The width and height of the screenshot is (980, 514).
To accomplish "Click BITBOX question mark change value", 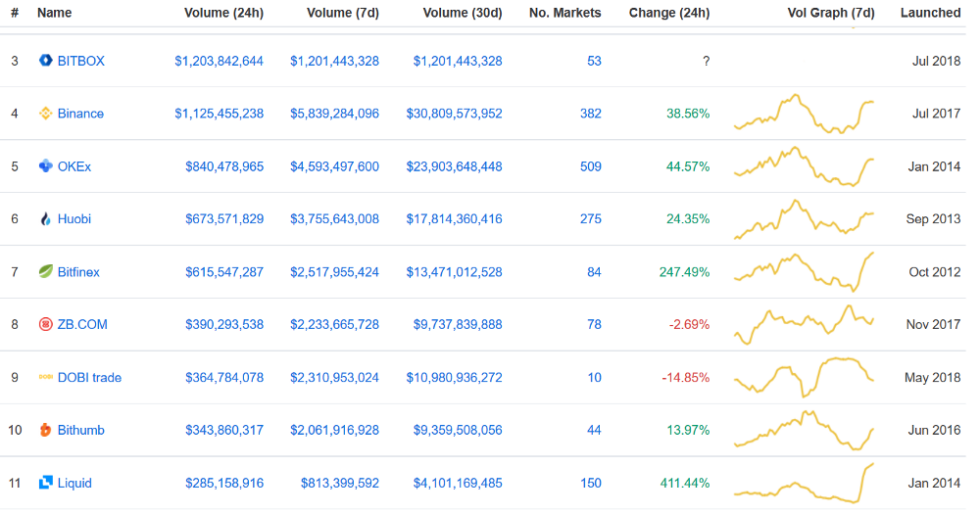I will click(x=706, y=62).
